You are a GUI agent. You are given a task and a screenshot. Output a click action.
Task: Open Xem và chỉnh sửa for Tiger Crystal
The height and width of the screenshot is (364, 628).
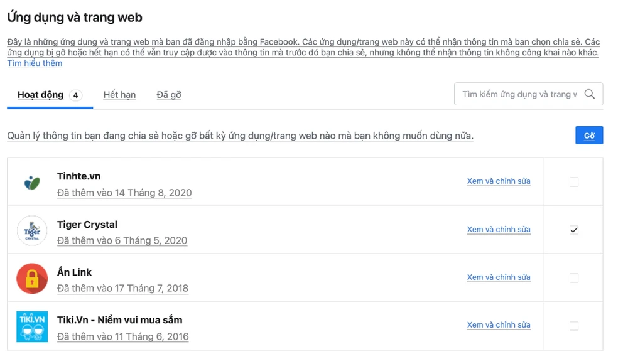[499, 230]
